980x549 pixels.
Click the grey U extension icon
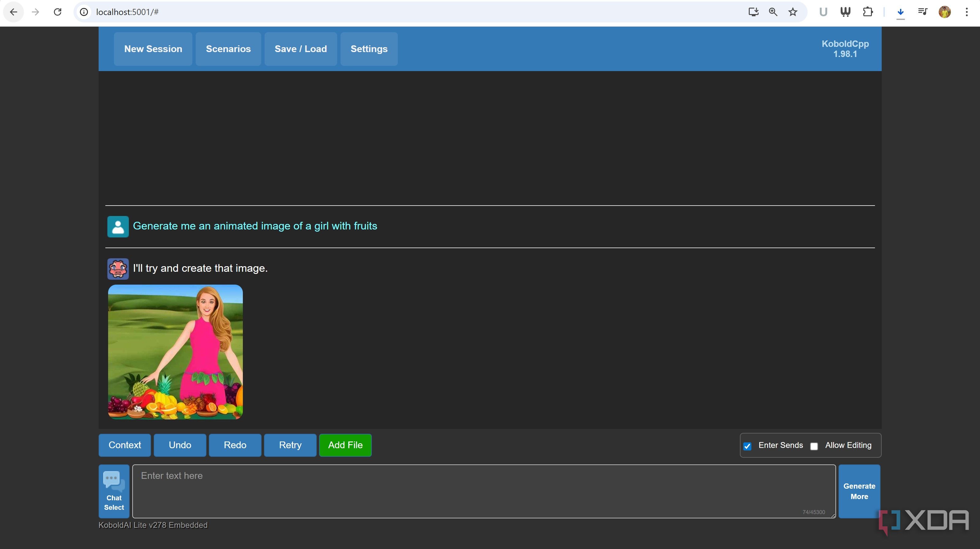823,12
